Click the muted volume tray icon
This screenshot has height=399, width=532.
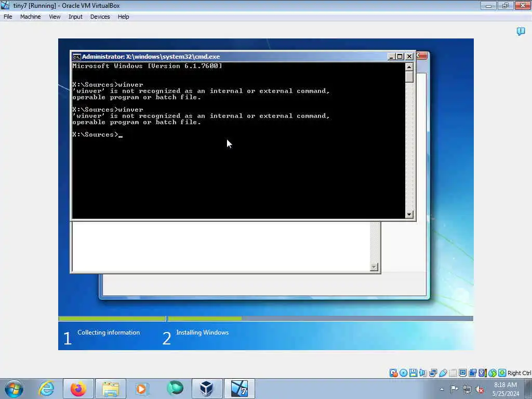pos(480,389)
